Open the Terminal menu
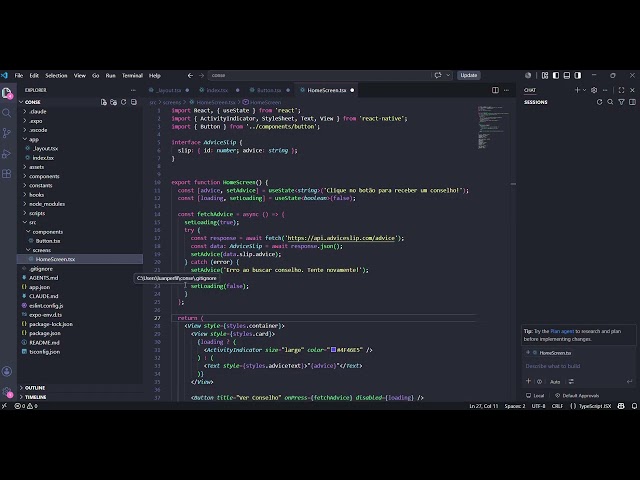The width and height of the screenshot is (640, 480). 132,76
